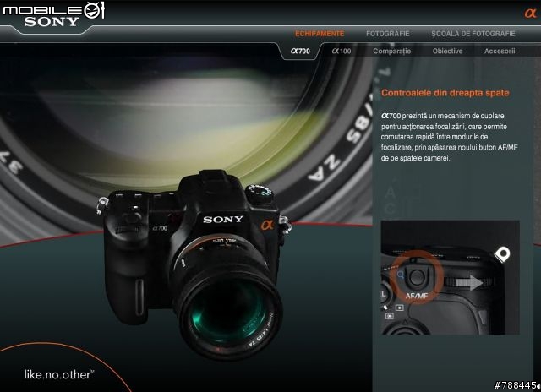Click the AF/MF button highlighted in thumbnail

tap(417, 277)
